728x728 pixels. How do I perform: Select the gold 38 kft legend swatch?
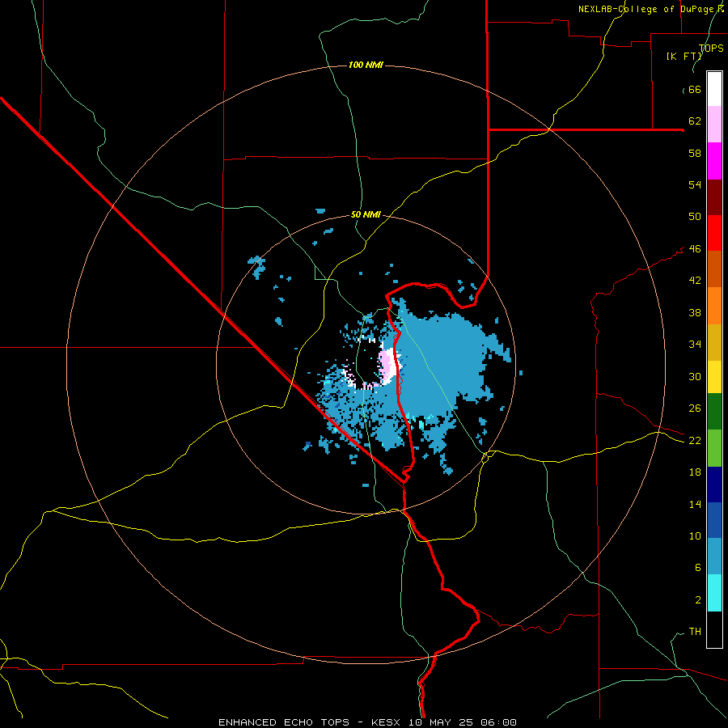coord(714,342)
